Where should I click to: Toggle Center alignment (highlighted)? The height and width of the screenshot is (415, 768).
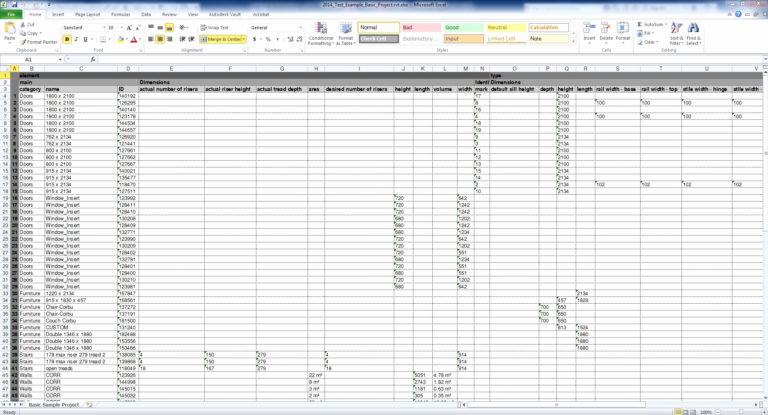160,39
